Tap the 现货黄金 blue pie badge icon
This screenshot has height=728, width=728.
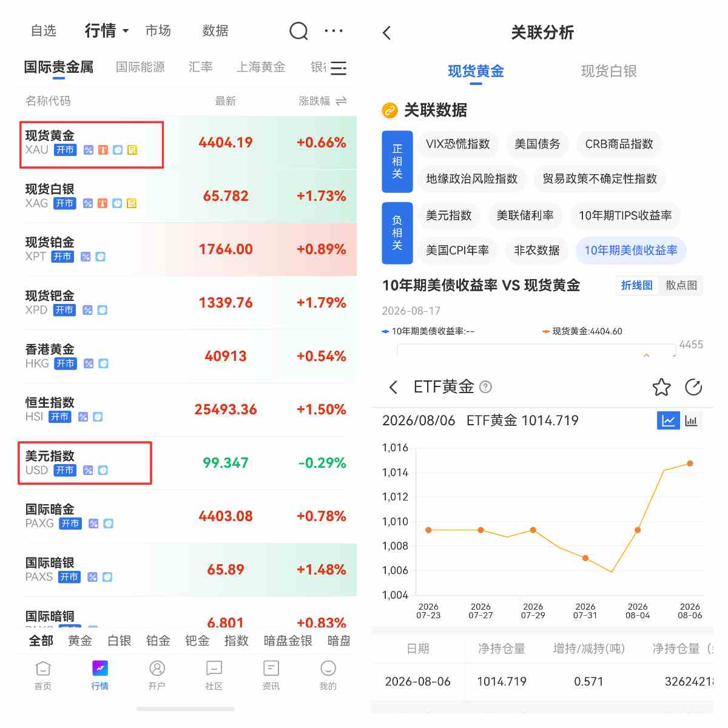pos(118,150)
